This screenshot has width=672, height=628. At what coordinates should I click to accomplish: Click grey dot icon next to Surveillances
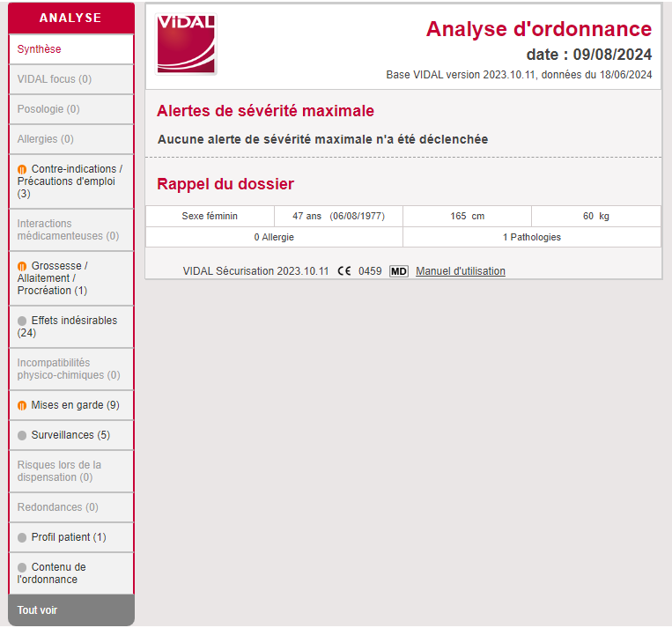click(x=22, y=435)
